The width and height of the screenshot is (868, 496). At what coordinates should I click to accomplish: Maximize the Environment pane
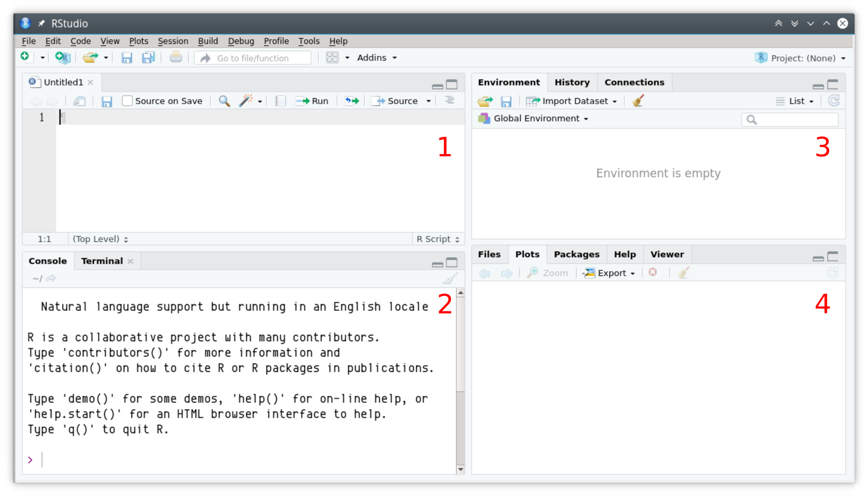832,85
